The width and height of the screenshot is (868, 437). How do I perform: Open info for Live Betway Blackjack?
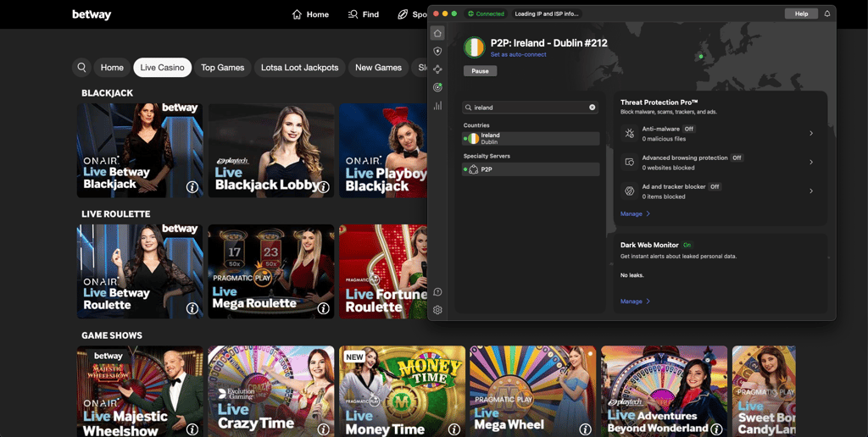(192, 187)
